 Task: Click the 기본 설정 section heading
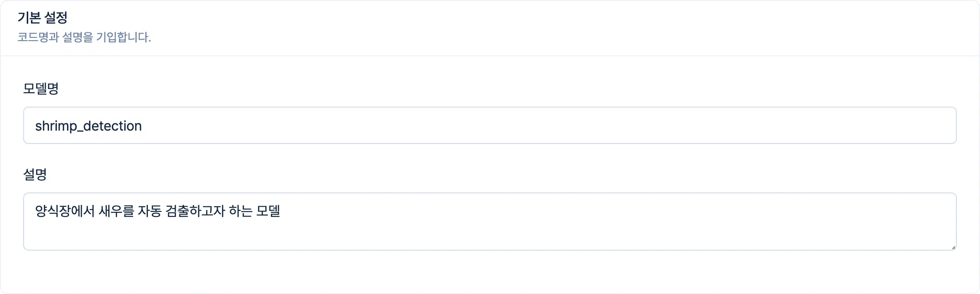coord(43,18)
